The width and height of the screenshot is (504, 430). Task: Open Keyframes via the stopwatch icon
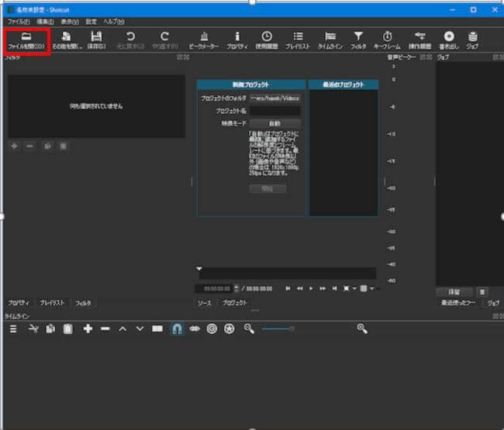[387, 41]
